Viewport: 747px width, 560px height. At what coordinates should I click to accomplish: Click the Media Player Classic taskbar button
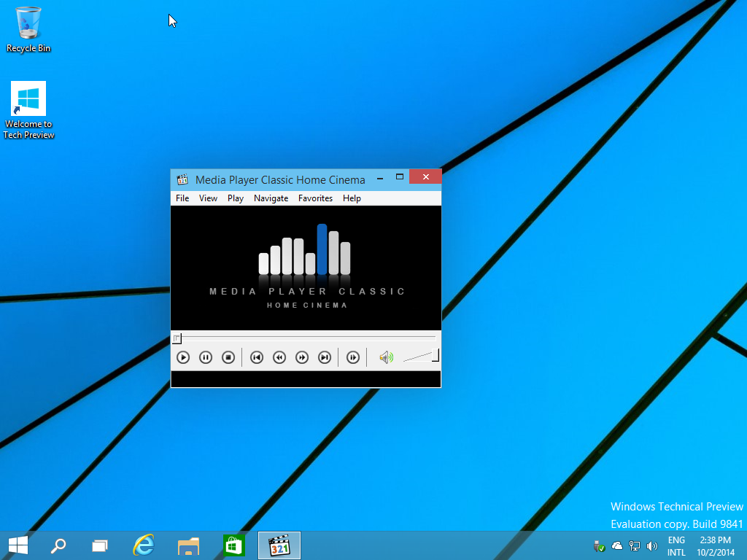coord(279,545)
